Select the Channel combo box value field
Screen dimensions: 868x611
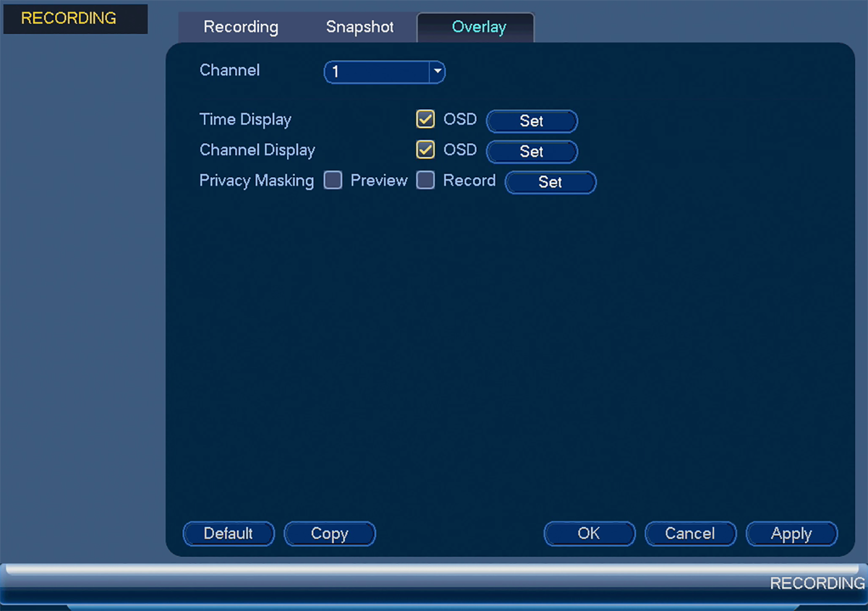377,72
